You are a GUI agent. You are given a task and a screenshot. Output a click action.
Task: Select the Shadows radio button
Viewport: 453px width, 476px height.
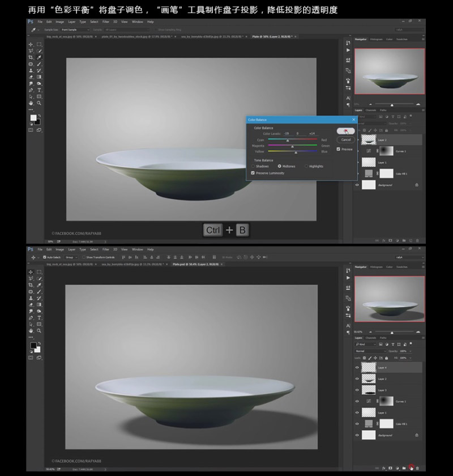[x=253, y=166]
